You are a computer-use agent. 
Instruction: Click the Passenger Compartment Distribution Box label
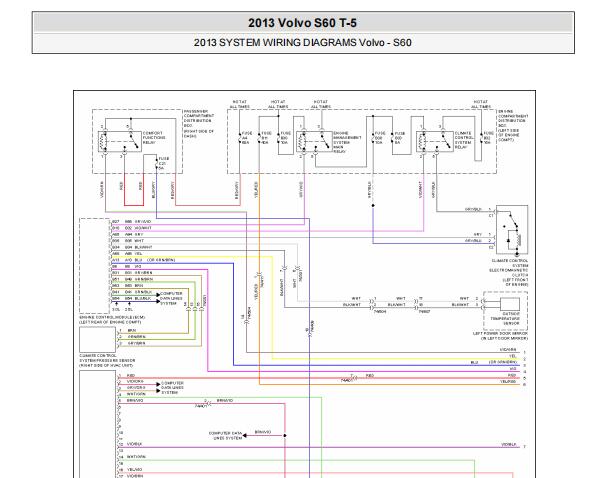point(199,123)
